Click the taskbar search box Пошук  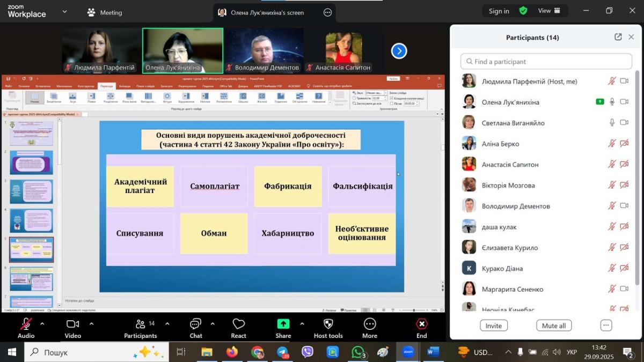point(97,352)
